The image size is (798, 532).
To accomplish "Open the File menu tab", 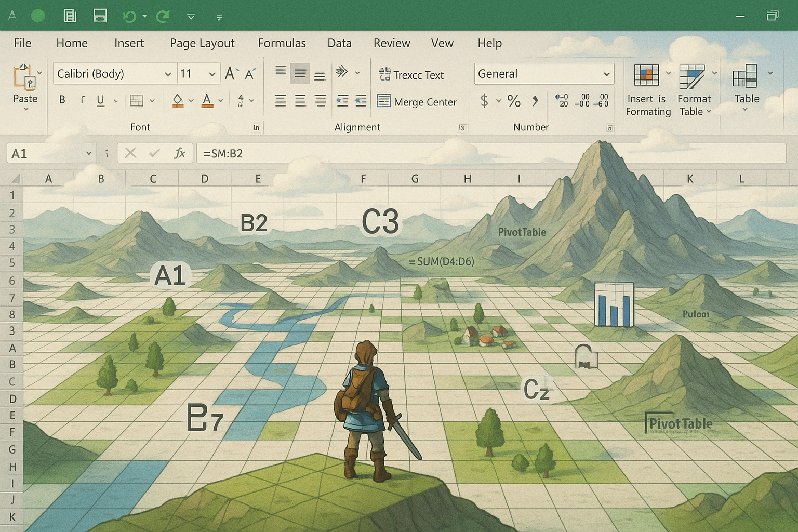I will point(22,43).
